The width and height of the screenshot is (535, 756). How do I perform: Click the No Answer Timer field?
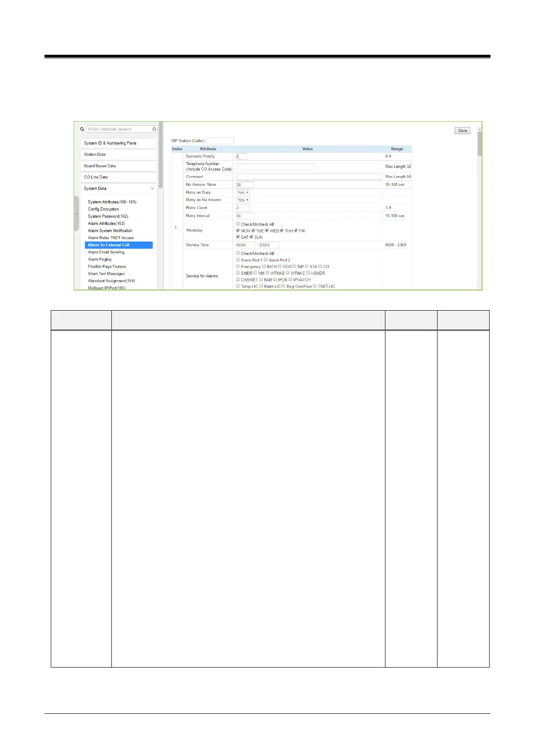[x=245, y=185]
